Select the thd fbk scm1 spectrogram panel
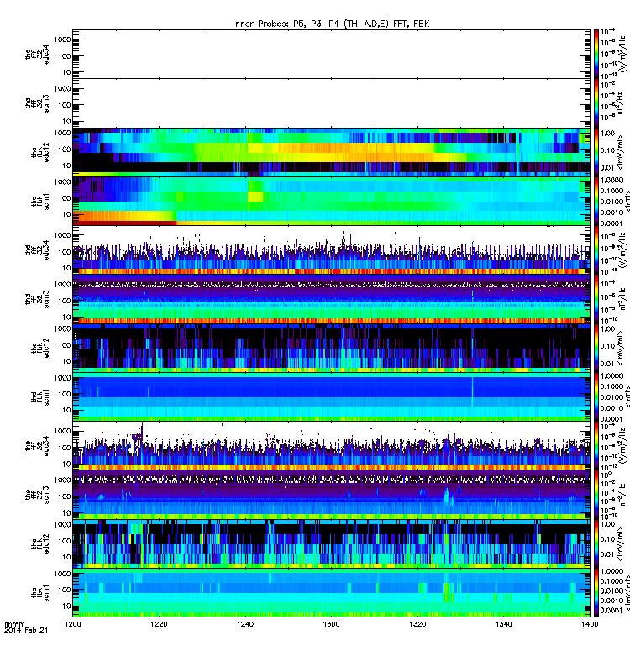The image size is (630, 672). coord(331,397)
